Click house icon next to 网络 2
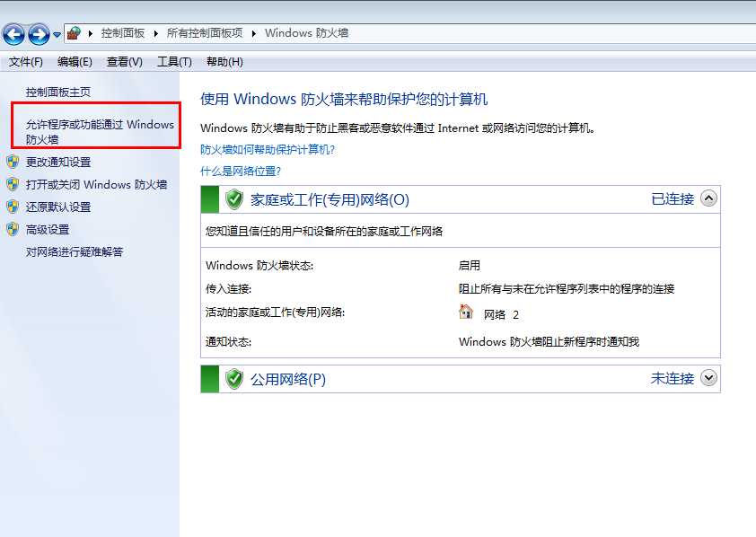 point(466,312)
